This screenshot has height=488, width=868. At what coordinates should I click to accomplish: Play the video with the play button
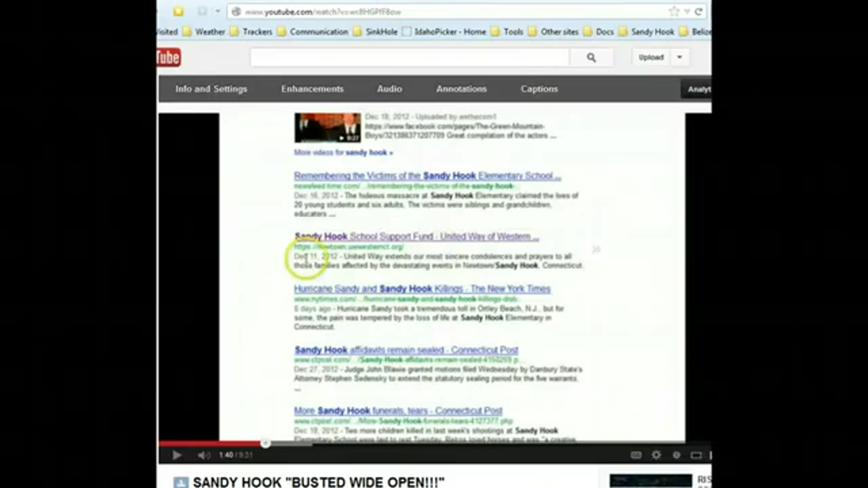pos(177,455)
